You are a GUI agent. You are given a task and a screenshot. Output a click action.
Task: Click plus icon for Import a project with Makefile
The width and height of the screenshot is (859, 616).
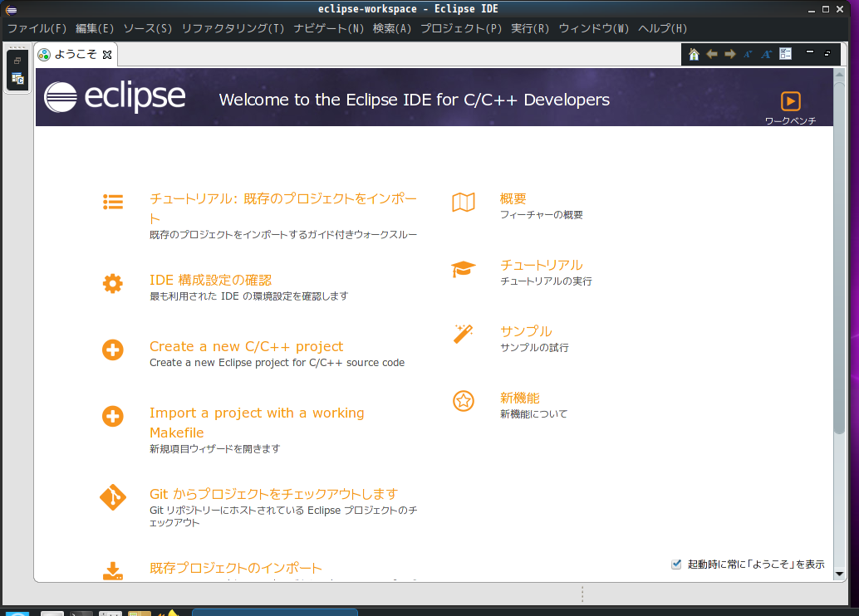tap(113, 416)
